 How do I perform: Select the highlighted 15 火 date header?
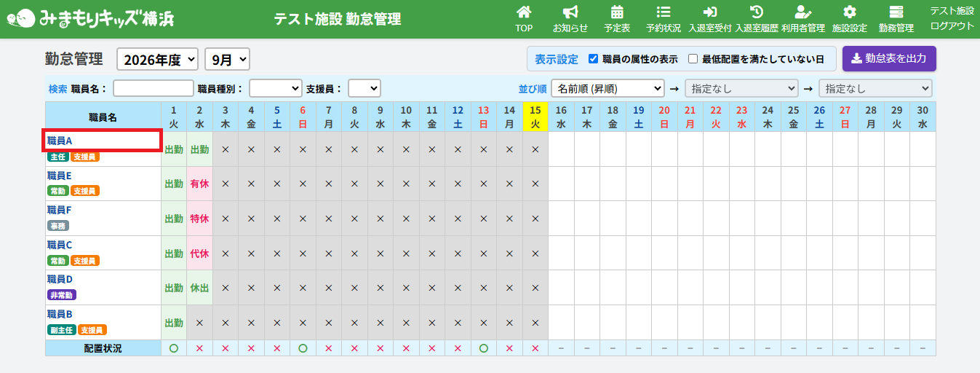pos(535,117)
